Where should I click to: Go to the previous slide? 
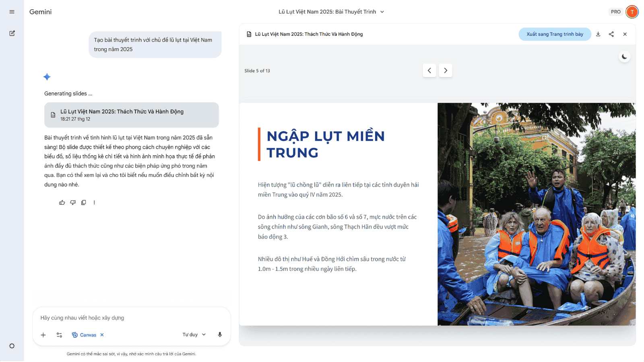pyautogui.click(x=429, y=71)
